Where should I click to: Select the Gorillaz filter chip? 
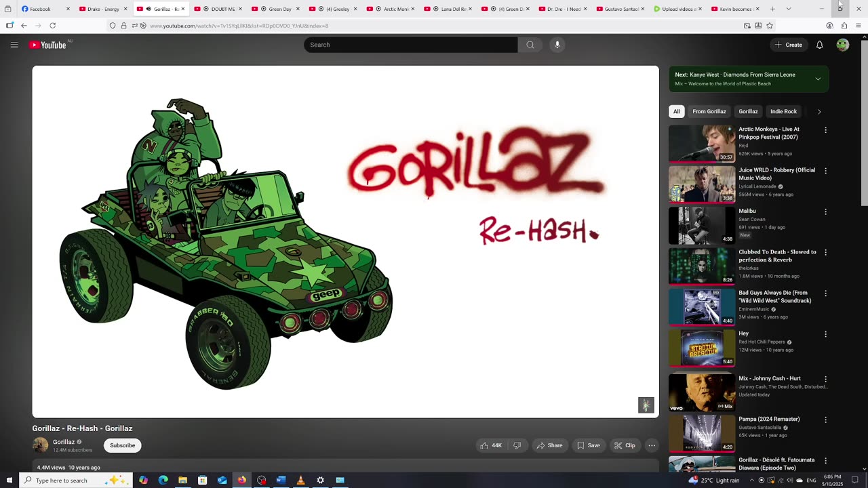click(x=748, y=112)
